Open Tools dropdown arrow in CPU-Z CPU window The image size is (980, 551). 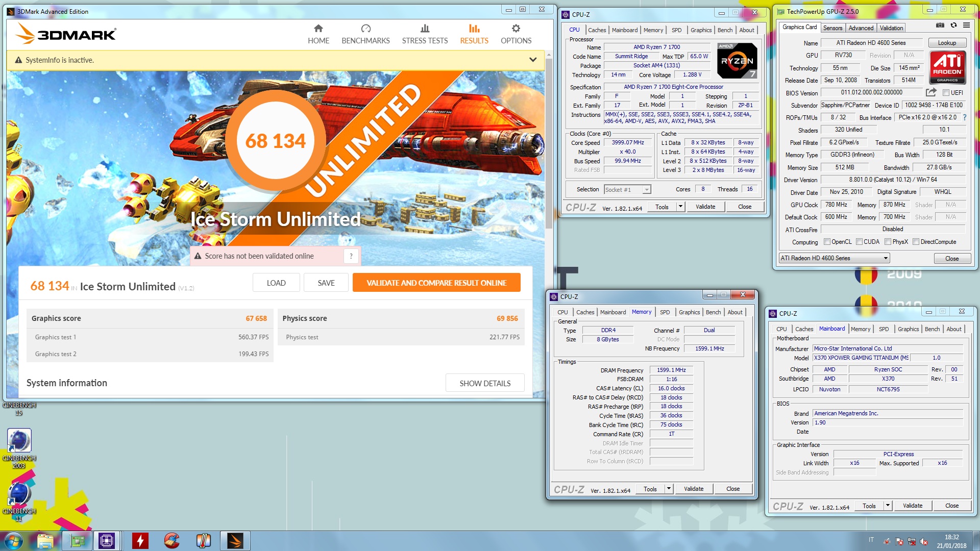pyautogui.click(x=680, y=207)
